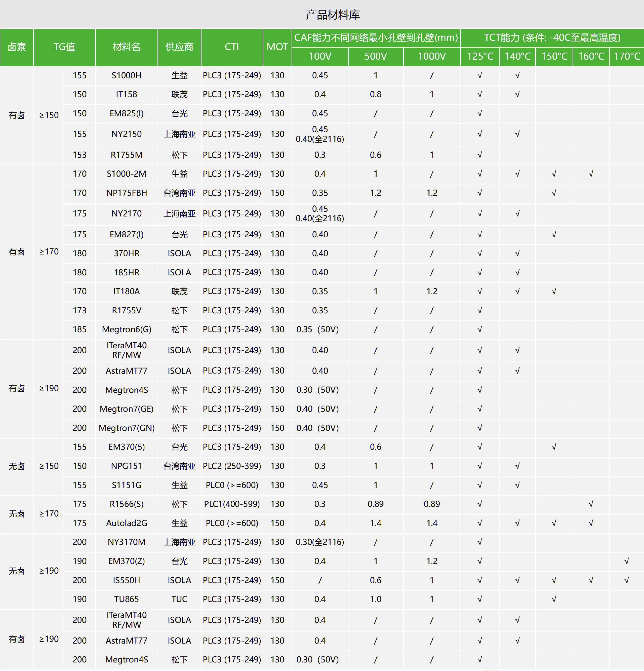
Task: Select the 1000V sub-header cell
Action: click(431, 56)
